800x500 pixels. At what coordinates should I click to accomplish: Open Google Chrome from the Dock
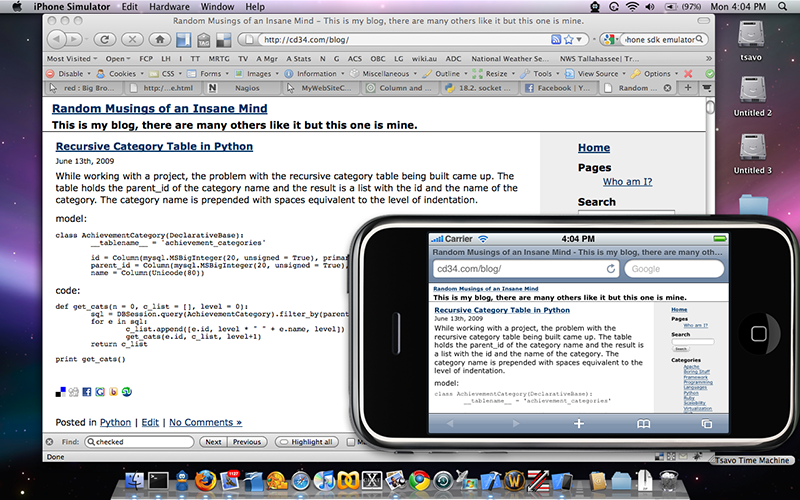[419, 481]
